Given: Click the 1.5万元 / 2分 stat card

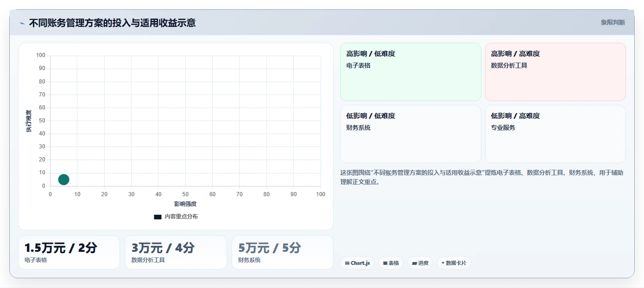Looking at the screenshot, I should [x=69, y=252].
